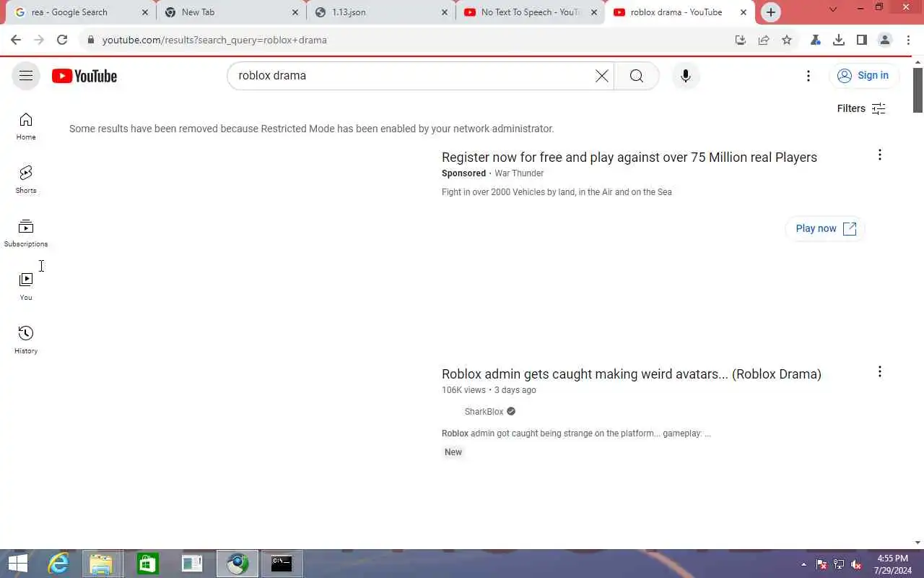
Task: Open the YouTube hamburger guide menu
Action: (x=26, y=76)
